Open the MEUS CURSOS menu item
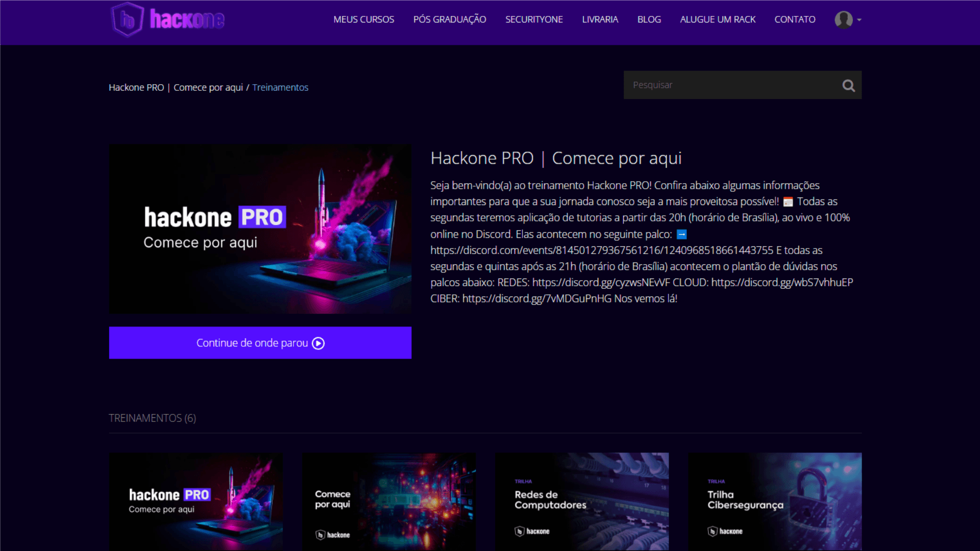Image resolution: width=980 pixels, height=551 pixels. point(363,19)
